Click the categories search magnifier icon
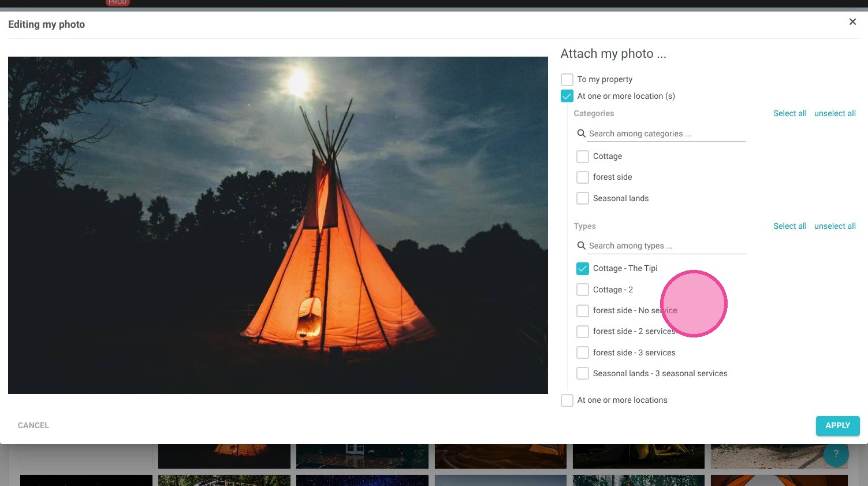The width and height of the screenshot is (868, 486). tap(582, 133)
